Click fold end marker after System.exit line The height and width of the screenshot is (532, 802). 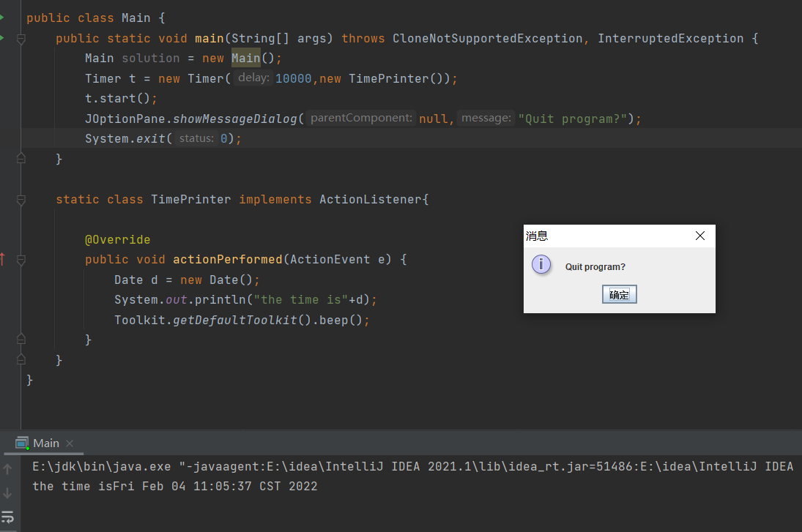[21, 158]
